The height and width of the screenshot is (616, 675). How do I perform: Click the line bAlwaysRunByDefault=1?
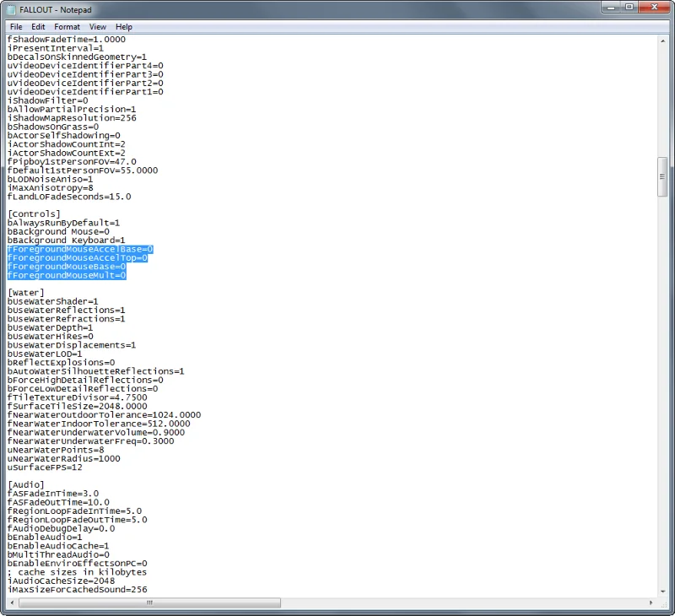(x=63, y=223)
